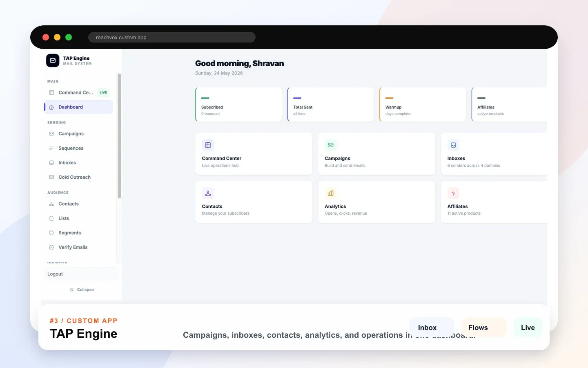This screenshot has height=368, width=588.
Task: Open Inboxes from the sidebar menu
Action: click(x=78, y=163)
